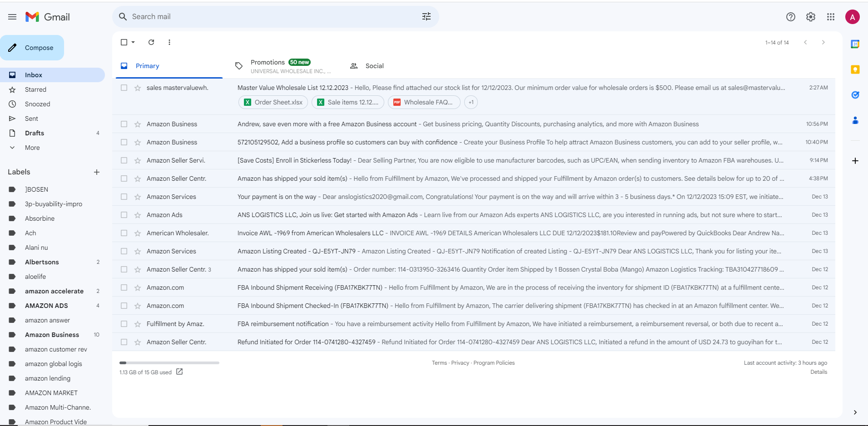This screenshot has width=868, height=426.
Task: Open the Sale items 12.12 spreadsheet attachment
Action: pyautogui.click(x=348, y=102)
